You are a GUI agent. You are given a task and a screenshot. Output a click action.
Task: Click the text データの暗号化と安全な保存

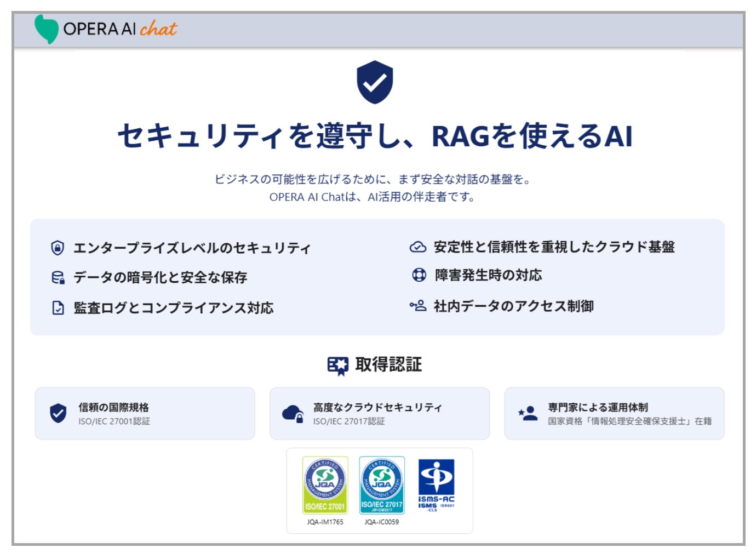[161, 278]
